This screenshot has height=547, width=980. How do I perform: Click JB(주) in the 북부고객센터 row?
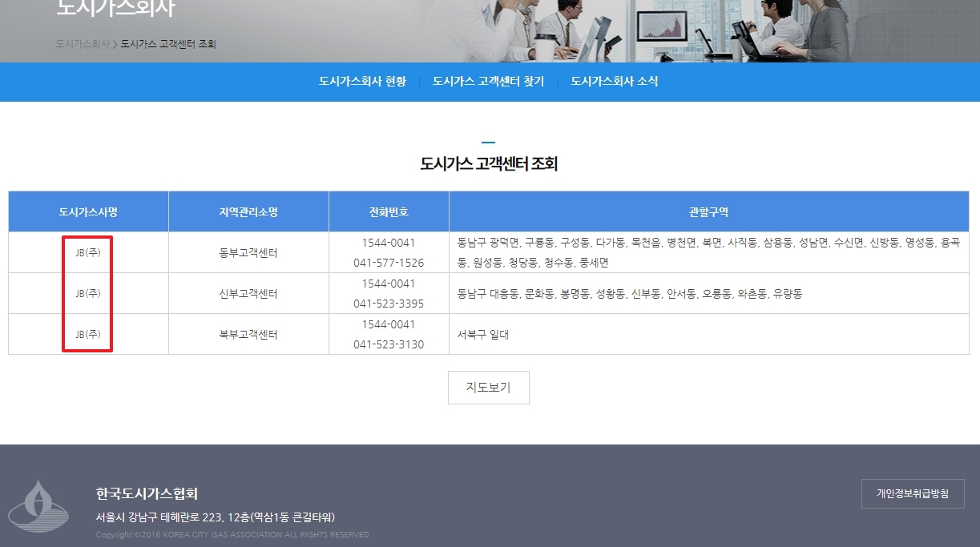pos(87,333)
